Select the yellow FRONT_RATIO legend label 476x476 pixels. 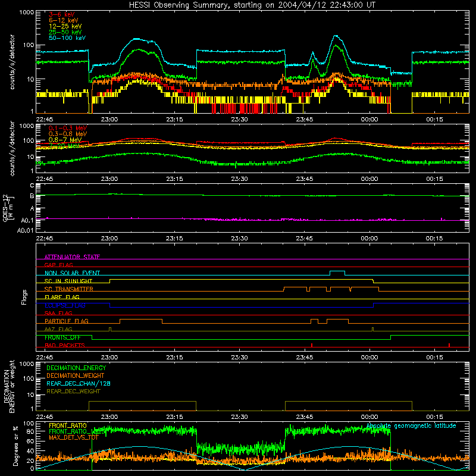(68, 425)
